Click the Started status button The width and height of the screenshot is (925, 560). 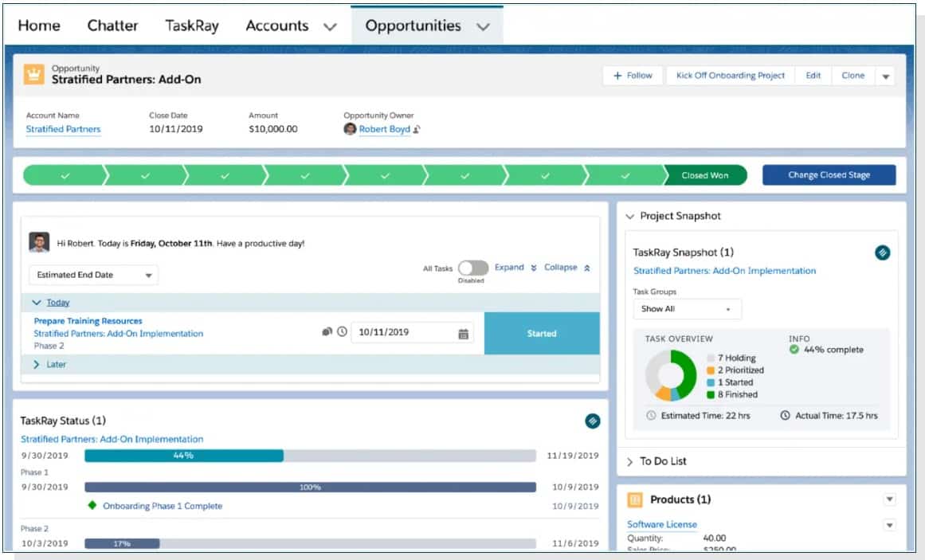coord(542,334)
